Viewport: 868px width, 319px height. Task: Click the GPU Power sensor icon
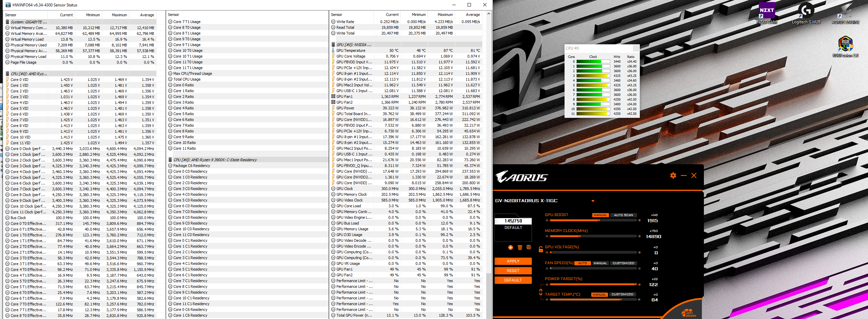point(333,108)
